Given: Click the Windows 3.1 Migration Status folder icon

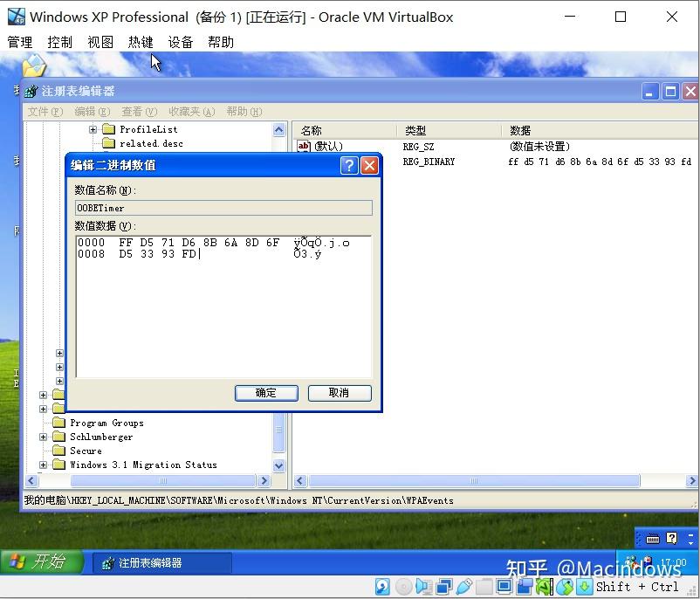Looking at the screenshot, I should (59, 465).
